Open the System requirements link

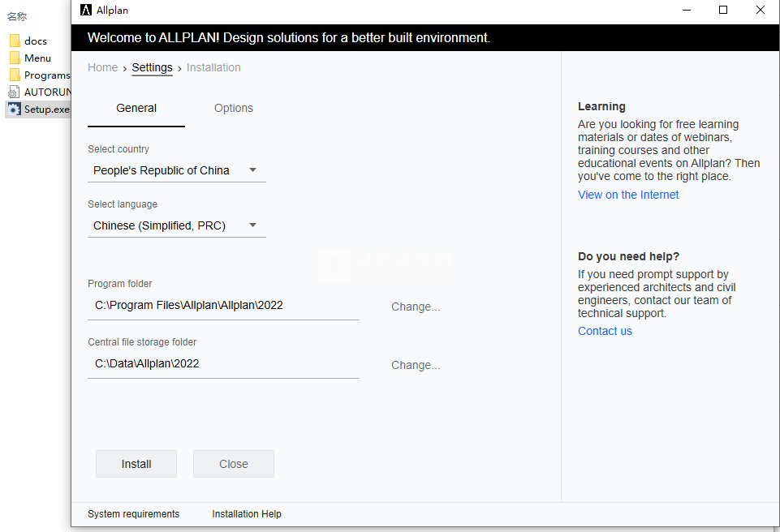133,514
